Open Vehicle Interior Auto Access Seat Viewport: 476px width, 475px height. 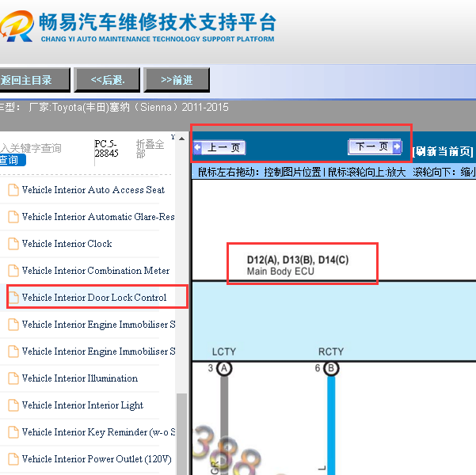pos(93,190)
